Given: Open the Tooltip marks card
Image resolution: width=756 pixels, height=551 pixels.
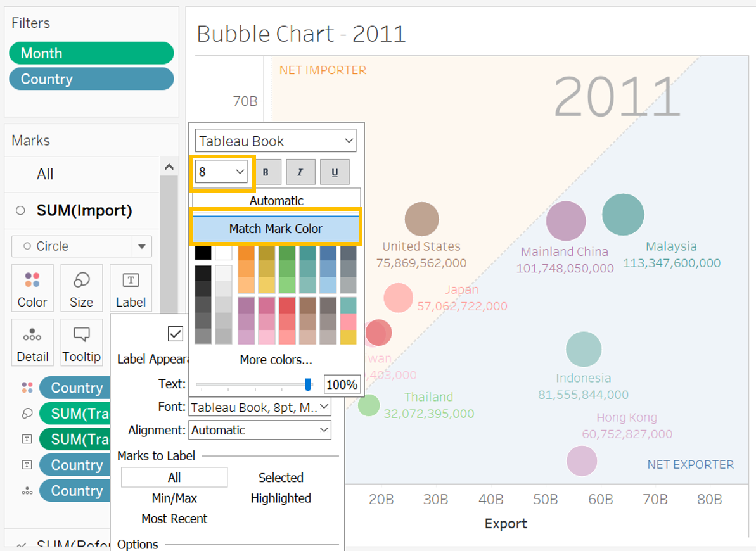Looking at the screenshot, I should 81,343.
